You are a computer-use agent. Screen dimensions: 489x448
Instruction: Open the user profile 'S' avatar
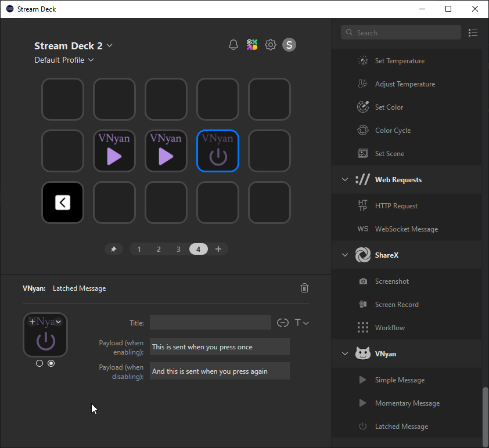pyautogui.click(x=289, y=45)
